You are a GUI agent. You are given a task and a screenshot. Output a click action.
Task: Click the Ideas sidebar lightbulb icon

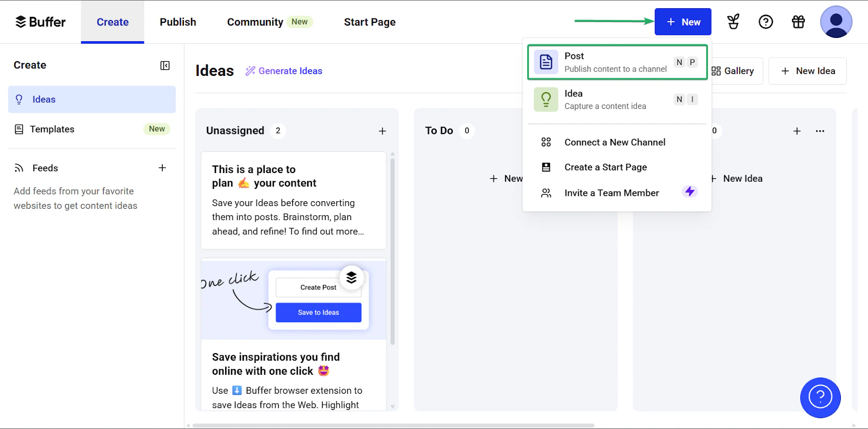(x=19, y=99)
